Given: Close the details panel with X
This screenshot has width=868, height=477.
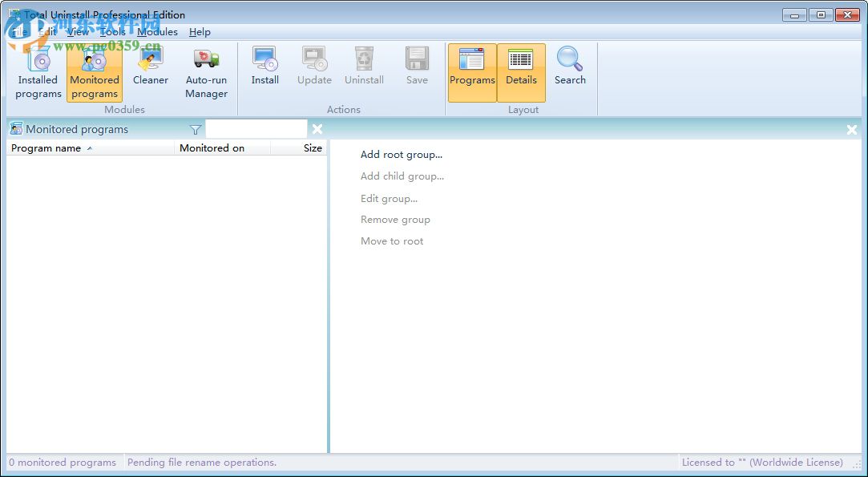Looking at the screenshot, I should coord(852,129).
